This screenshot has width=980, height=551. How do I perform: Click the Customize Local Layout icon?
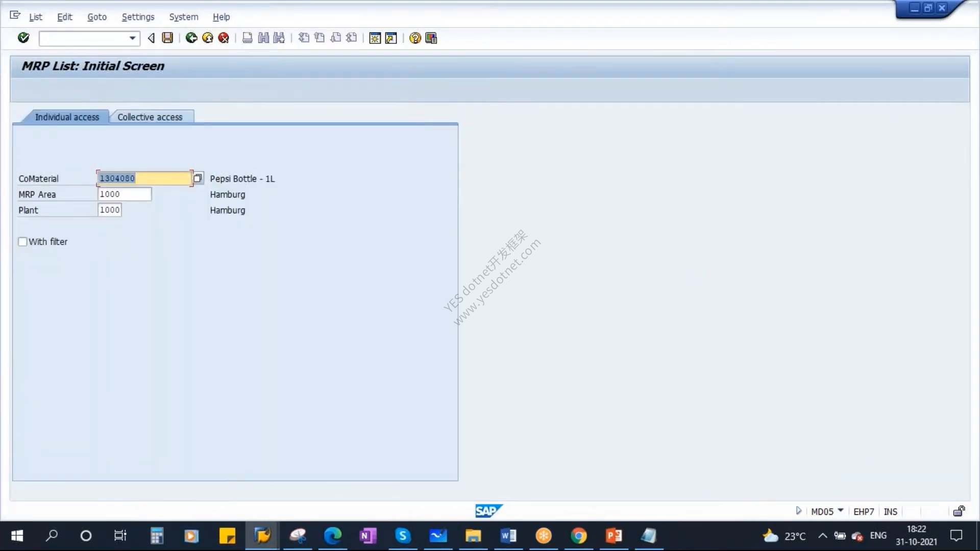431,38
